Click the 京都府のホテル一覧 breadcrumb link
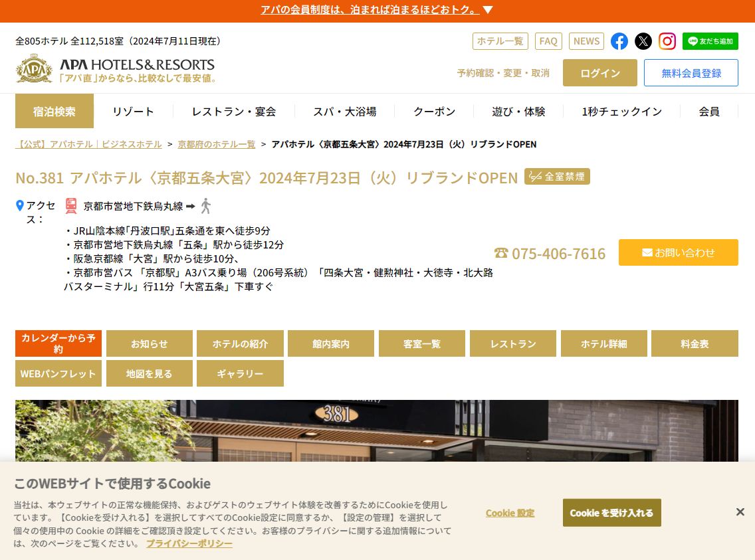This screenshot has height=560, width=755. [217, 144]
